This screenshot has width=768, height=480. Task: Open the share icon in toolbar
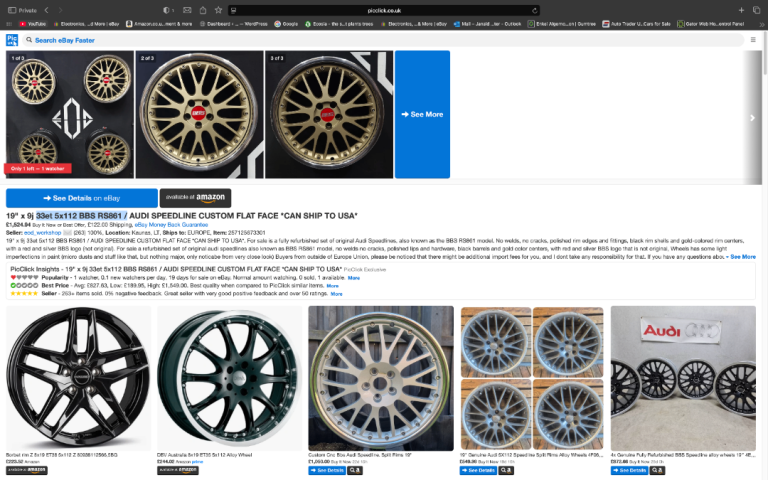click(x=203, y=10)
